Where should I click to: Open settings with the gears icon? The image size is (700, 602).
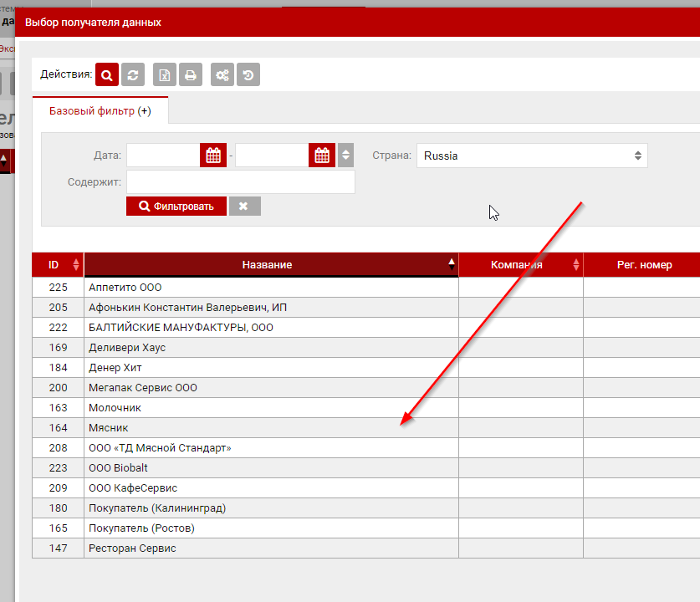(x=222, y=75)
